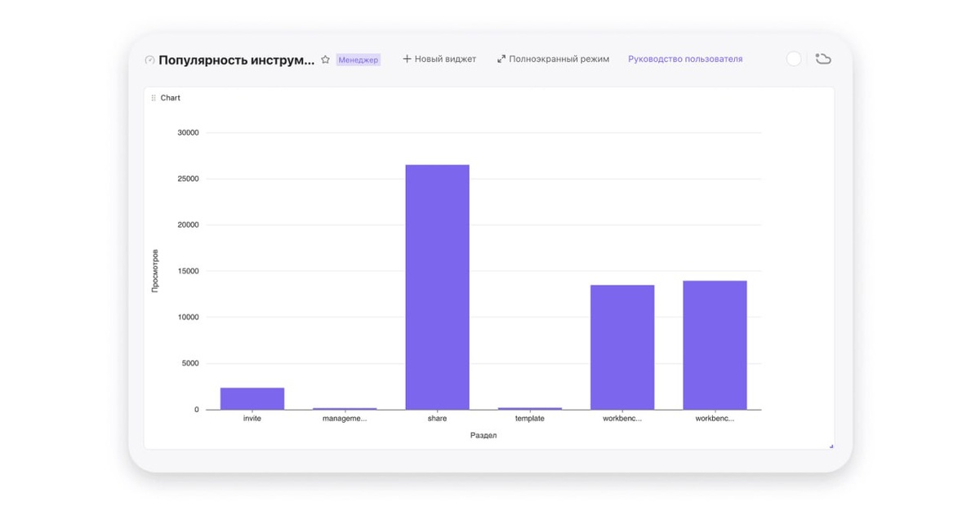
Task: Click the template axis label
Action: [x=530, y=419]
